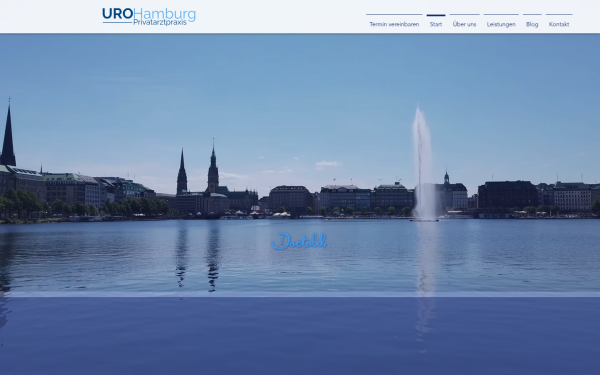
Task: Navigate to the Kontakt page
Action: (559, 24)
